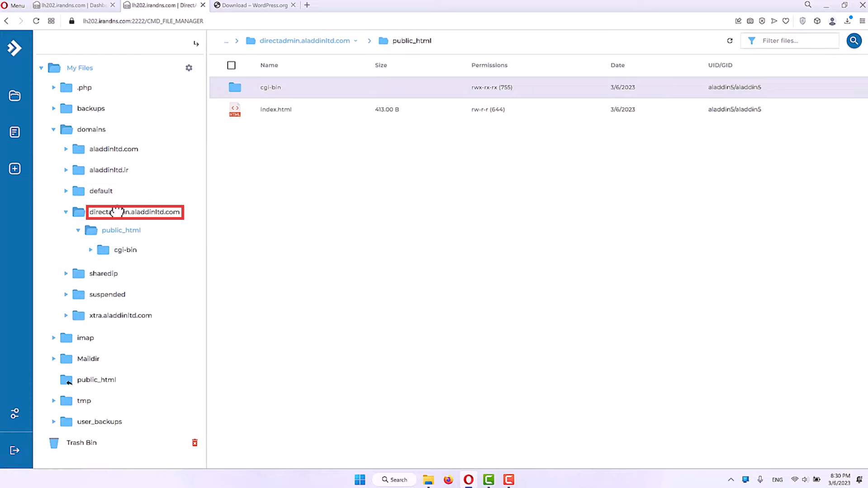
Task: Click the filter funnel icon
Action: tap(751, 41)
